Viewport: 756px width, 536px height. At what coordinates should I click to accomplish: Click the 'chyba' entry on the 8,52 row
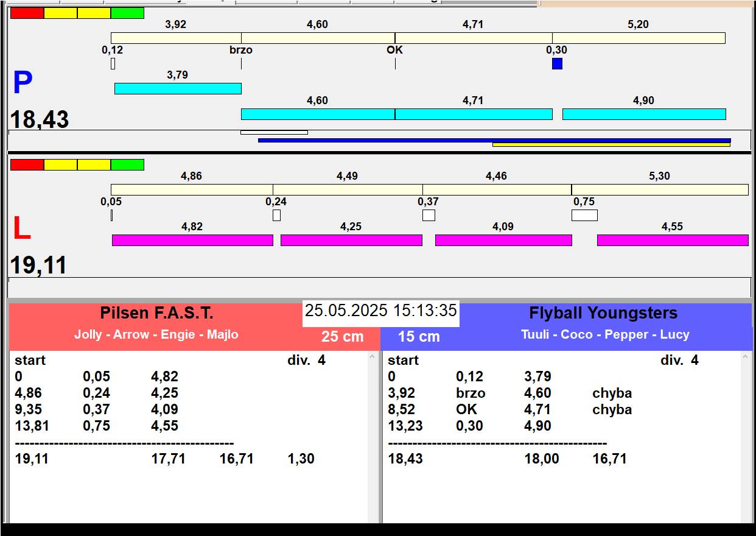click(x=612, y=409)
